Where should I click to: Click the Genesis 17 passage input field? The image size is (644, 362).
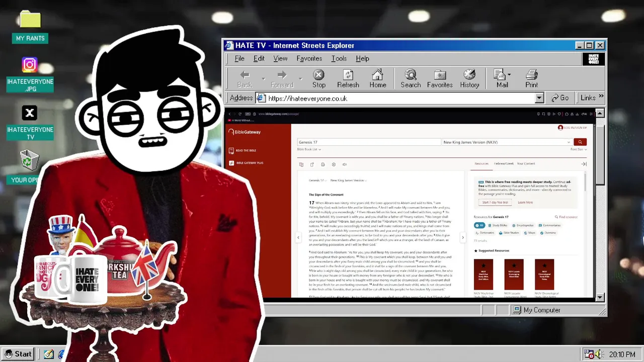[x=368, y=142]
